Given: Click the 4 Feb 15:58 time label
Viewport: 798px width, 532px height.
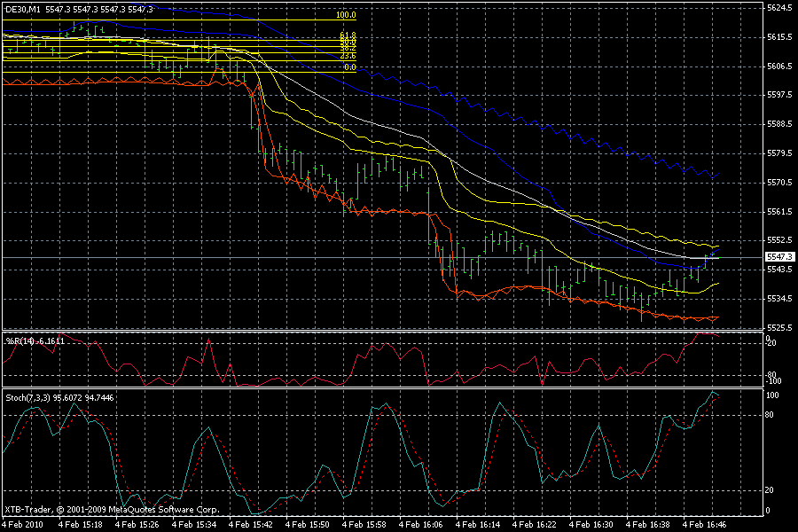Looking at the screenshot, I should [x=364, y=524].
